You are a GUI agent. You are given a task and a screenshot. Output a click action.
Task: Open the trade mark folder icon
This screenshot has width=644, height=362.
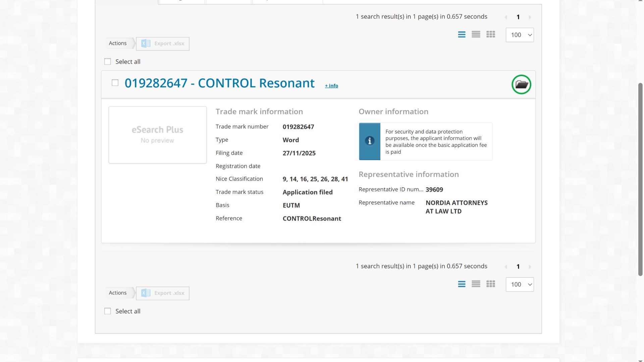[x=521, y=84]
